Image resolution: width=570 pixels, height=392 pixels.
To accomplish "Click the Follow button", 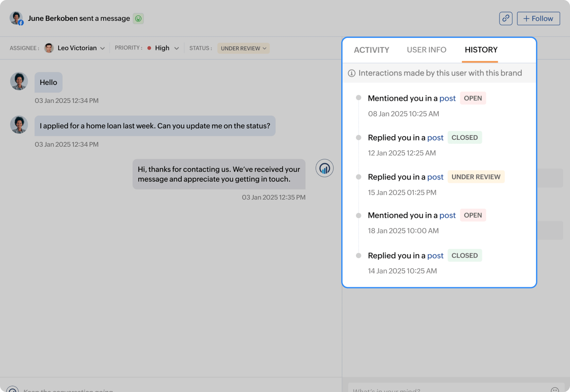I will click(538, 18).
